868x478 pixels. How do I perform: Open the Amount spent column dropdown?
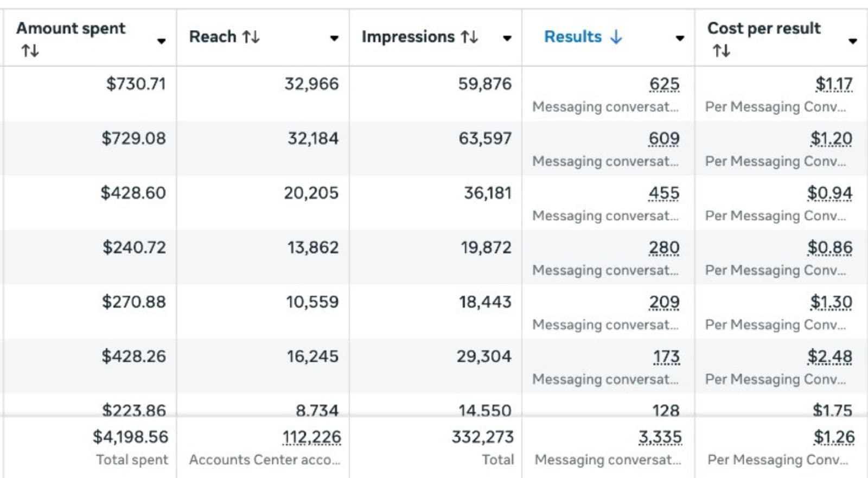tap(161, 41)
